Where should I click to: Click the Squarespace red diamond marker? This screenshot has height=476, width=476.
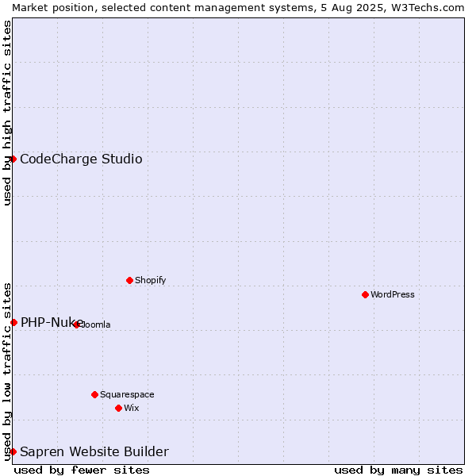pos(94,394)
